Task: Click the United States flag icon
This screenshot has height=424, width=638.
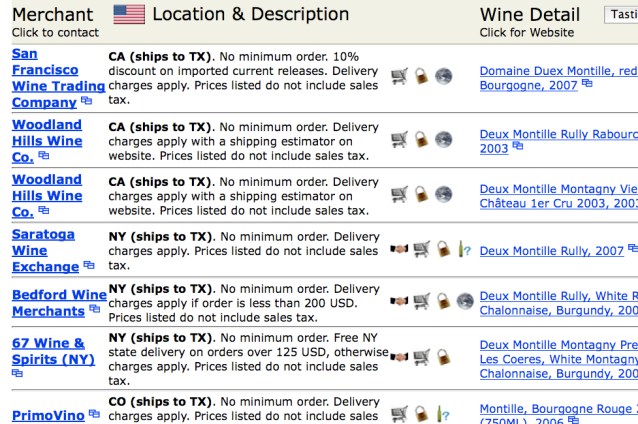Action: point(129,15)
